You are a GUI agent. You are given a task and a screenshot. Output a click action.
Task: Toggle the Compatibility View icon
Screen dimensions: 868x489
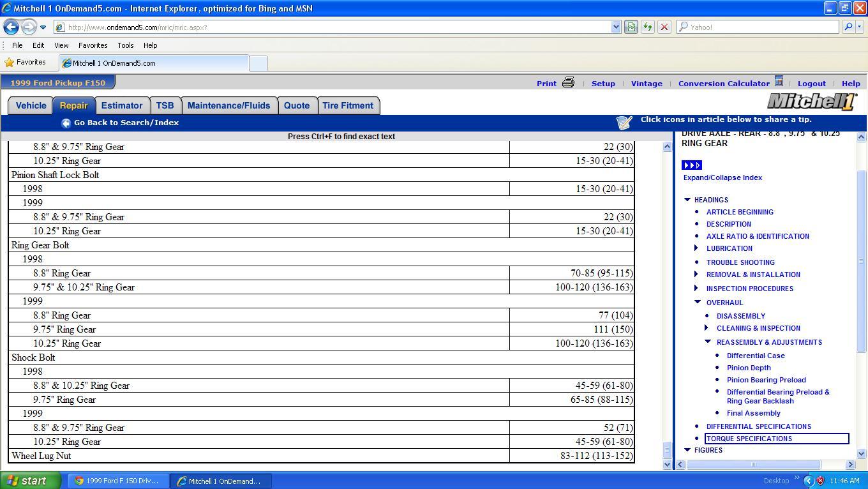[x=631, y=27]
